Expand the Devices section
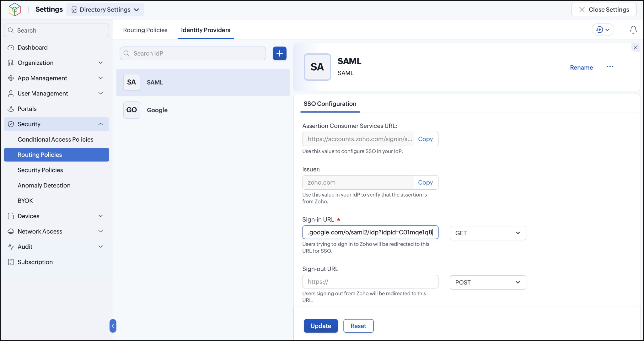The image size is (644, 341). [101, 216]
